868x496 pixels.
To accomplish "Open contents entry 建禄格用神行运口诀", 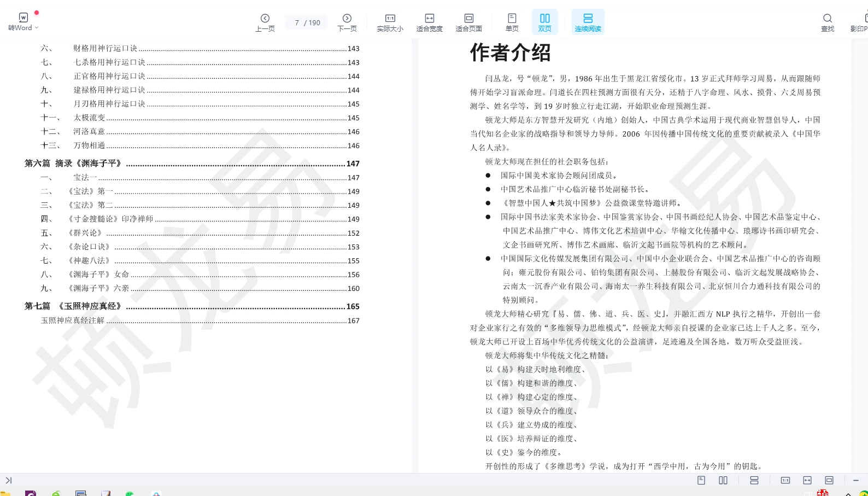I will (200, 90).
